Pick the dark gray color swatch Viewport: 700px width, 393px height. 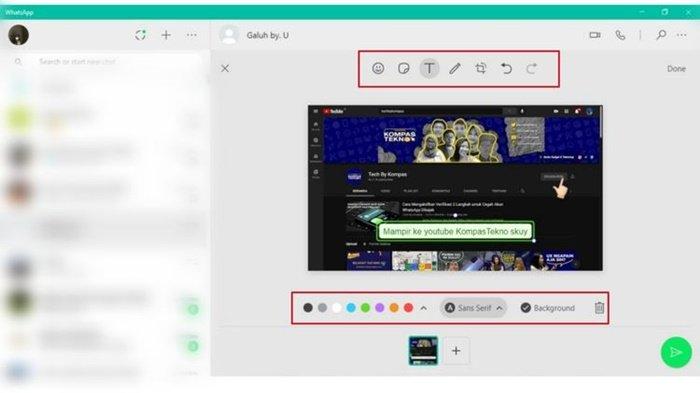point(308,308)
